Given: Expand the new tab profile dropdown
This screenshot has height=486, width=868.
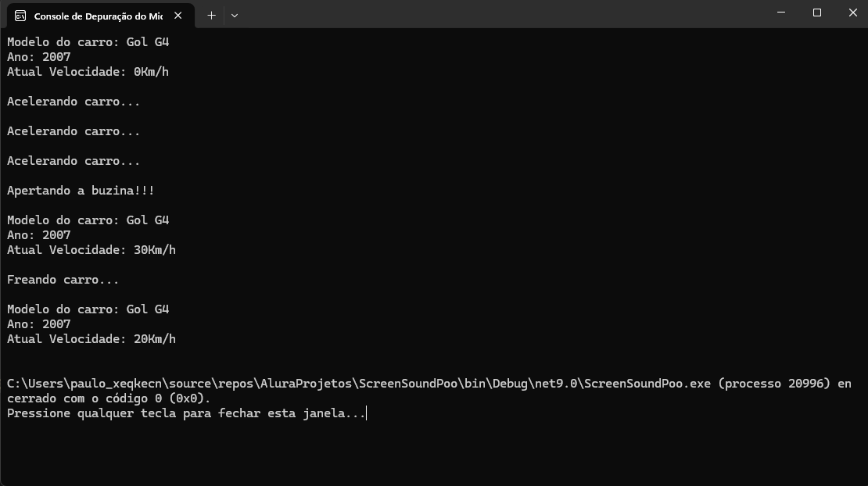Looking at the screenshot, I should (234, 15).
